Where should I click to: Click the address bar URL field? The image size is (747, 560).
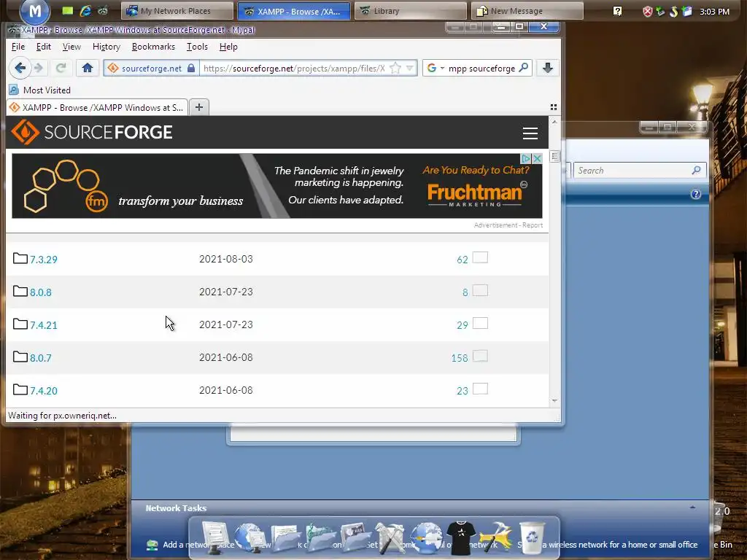(x=294, y=68)
